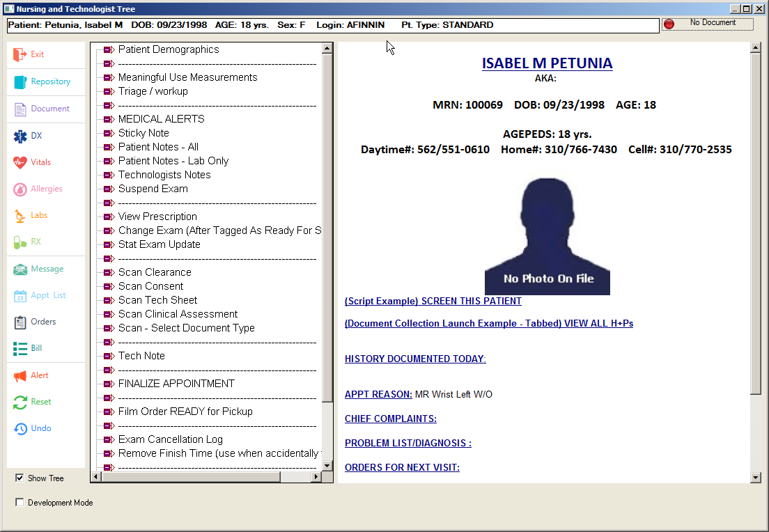Open the Repository book icon
This screenshot has height=532, width=769.
[x=20, y=81]
